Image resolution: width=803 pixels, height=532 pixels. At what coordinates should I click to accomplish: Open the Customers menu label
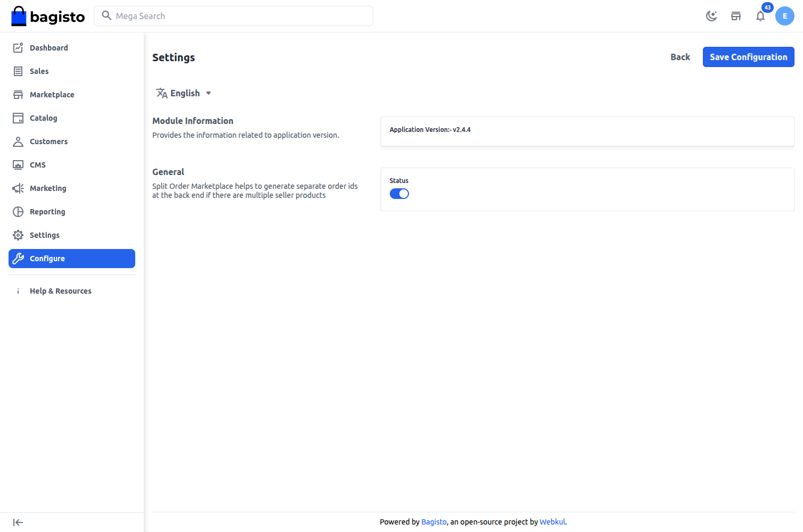coord(49,142)
